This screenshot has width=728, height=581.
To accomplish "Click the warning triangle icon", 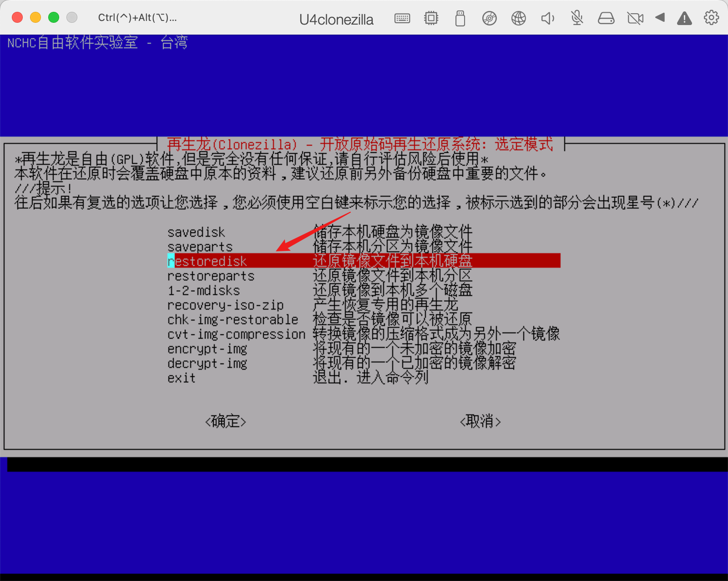I will [684, 18].
